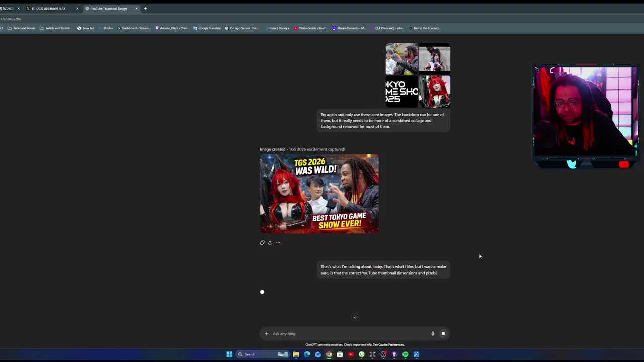Open the generated TGS 2026 thumbnail image
Viewport: 644px width, 362px height.
[319, 194]
